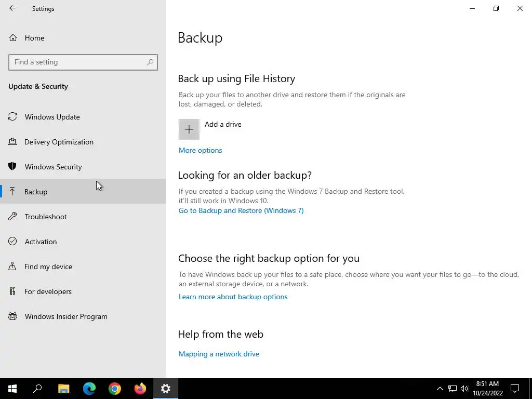The image size is (532, 399).
Task: Open Delivery Optimization settings
Action: click(83, 142)
